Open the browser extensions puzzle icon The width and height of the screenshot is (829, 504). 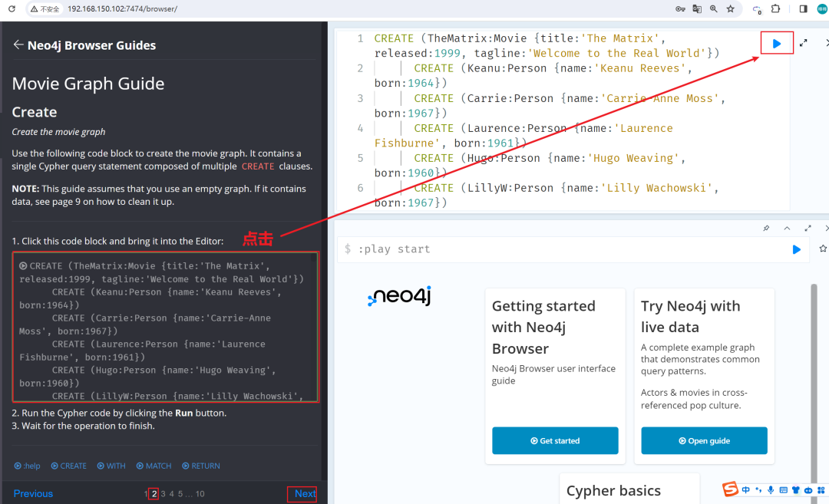[x=775, y=8]
